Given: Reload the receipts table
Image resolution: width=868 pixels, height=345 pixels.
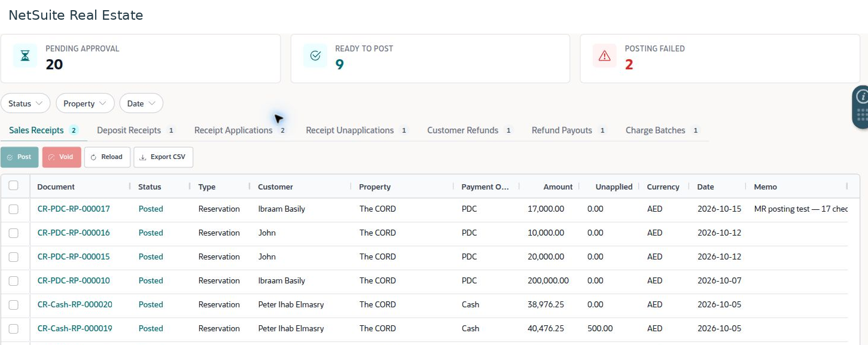Looking at the screenshot, I should [107, 157].
